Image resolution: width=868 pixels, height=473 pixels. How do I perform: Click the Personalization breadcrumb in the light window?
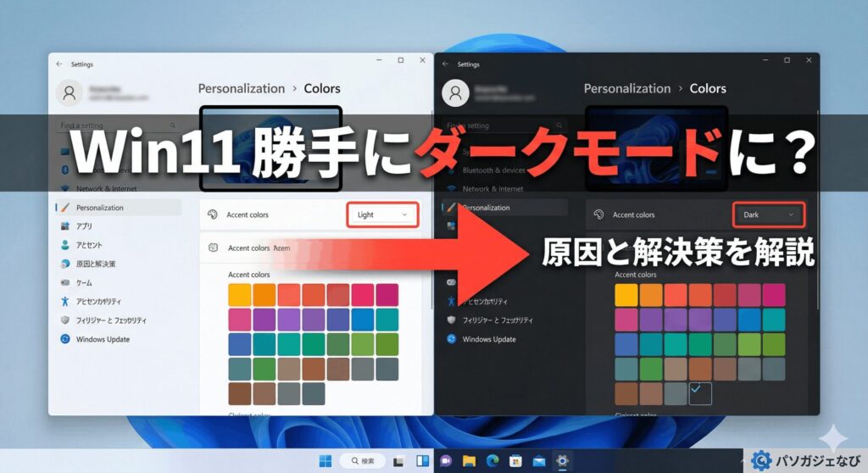click(241, 88)
